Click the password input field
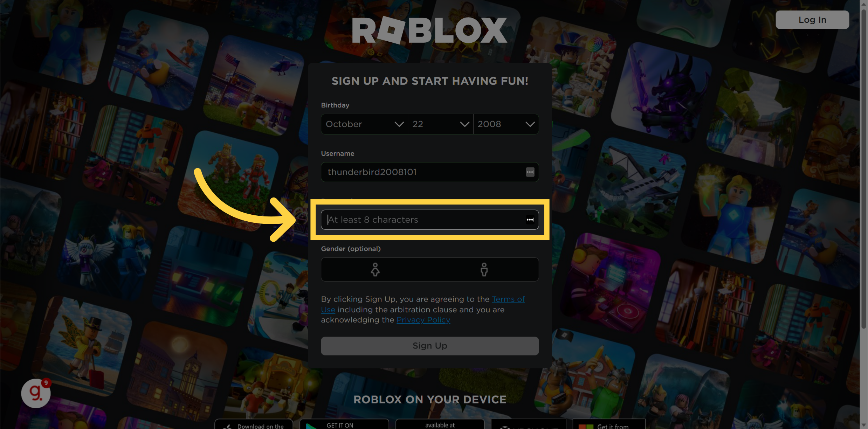 [x=429, y=219]
